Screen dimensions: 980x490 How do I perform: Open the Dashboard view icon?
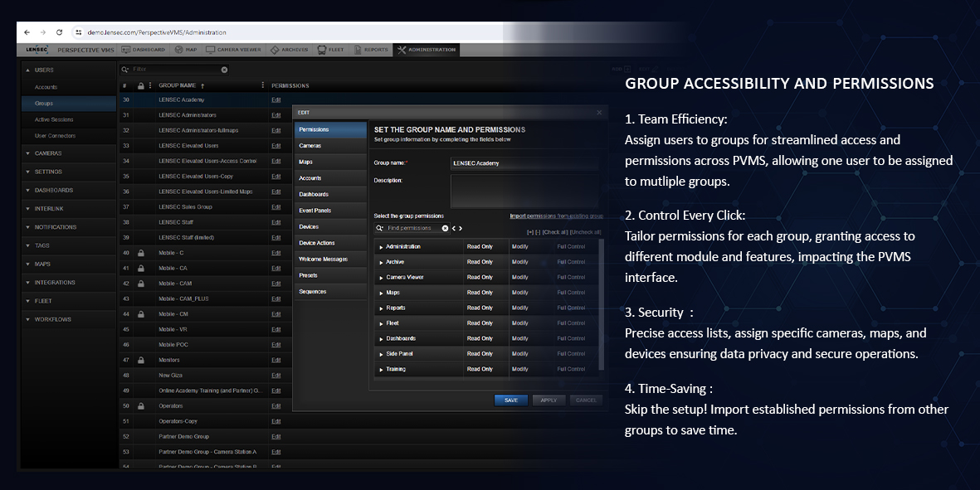(x=126, y=50)
